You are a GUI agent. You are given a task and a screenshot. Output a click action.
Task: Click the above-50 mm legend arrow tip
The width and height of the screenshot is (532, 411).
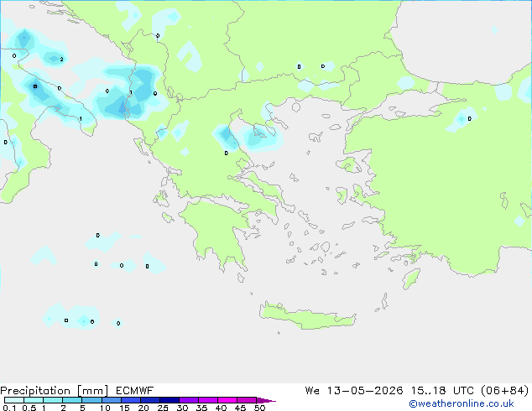[x=266, y=400]
